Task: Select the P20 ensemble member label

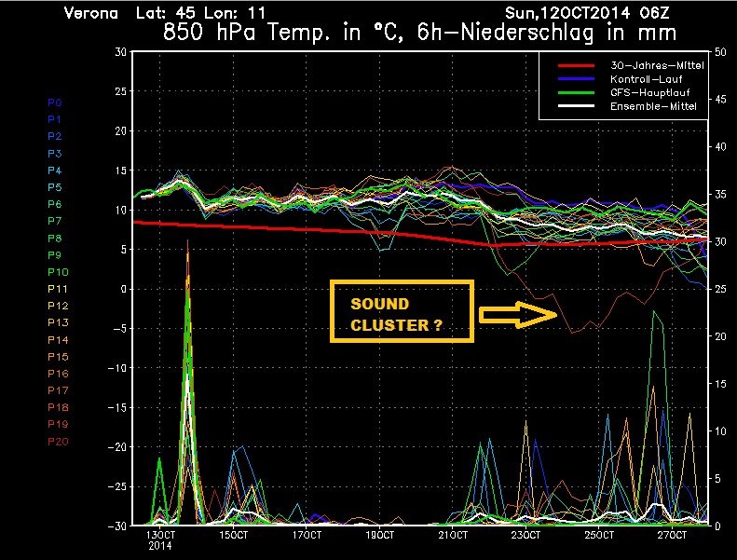Action: [x=56, y=442]
